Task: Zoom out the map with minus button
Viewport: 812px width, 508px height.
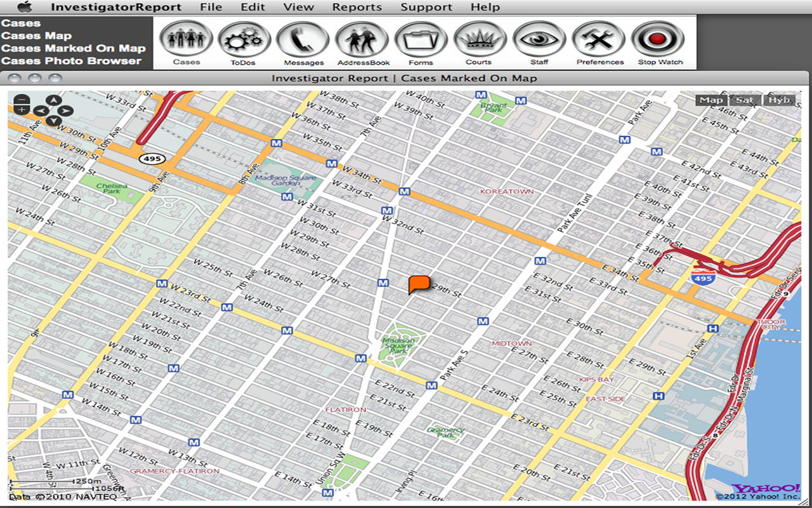Action: pyautogui.click(x=22, y=100)
